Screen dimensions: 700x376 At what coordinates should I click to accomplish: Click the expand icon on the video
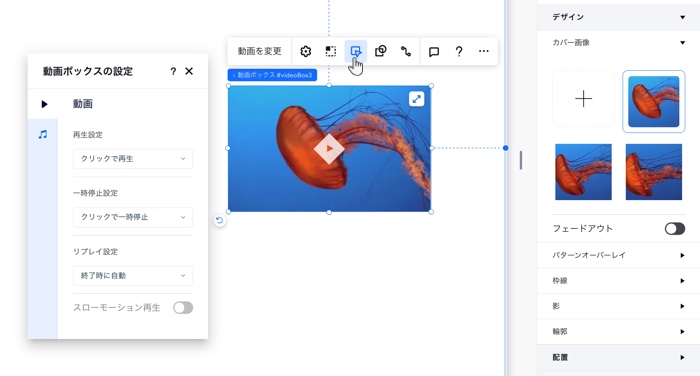point(417,99)
